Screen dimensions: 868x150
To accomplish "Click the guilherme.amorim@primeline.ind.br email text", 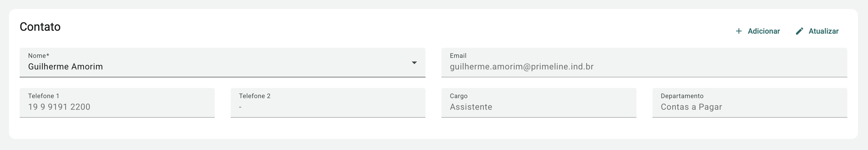I will [521, 67].
